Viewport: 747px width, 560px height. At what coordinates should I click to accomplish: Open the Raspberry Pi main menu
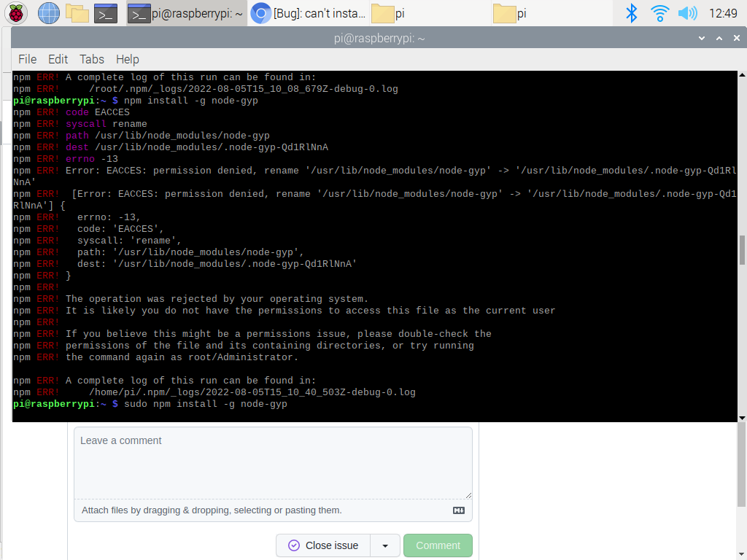point(16,13)
